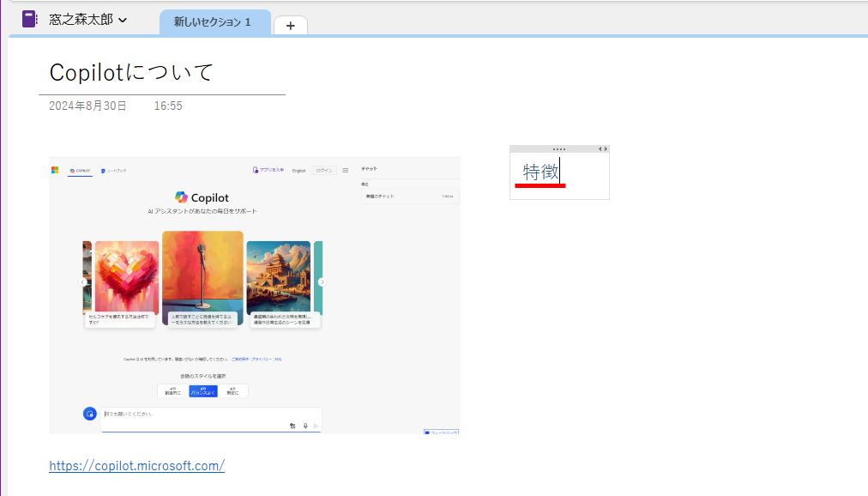Click the purple notebook icon
Image resolution: width=868 pixels, height=496 pixels.
click(29, 19)
